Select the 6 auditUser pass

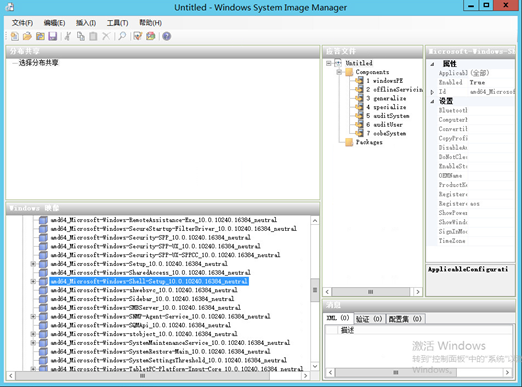[384, 125]
